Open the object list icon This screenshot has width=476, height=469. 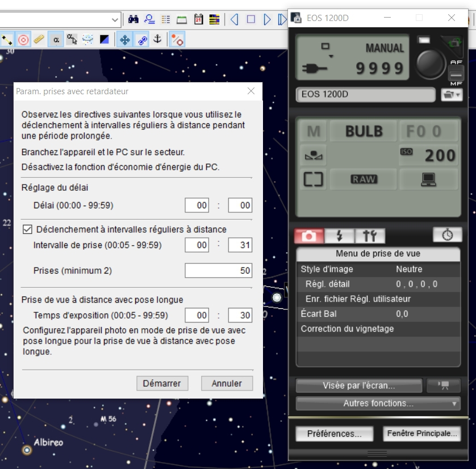166,19
